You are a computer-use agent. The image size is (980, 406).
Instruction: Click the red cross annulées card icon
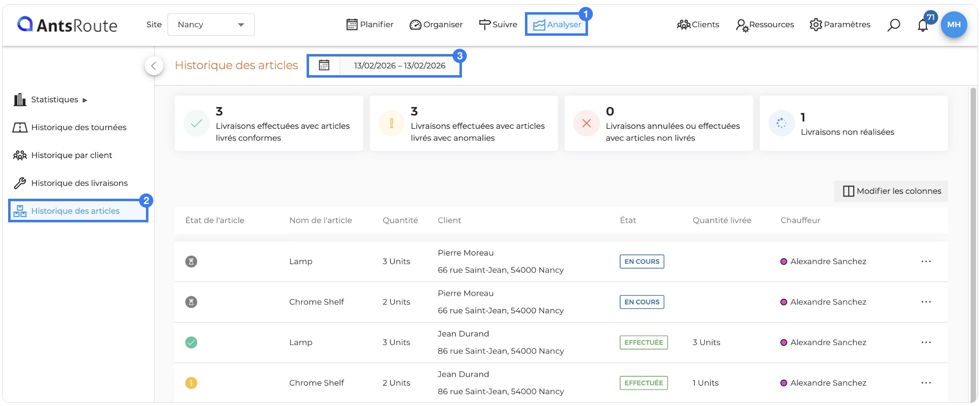(586, 123)
